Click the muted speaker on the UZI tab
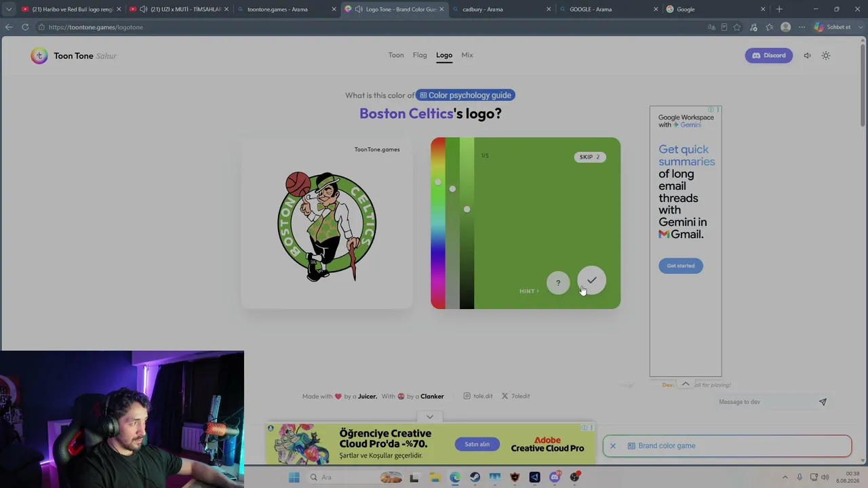Image resolution: width=868 pixels, height=488 pixels. coord(143,9)
